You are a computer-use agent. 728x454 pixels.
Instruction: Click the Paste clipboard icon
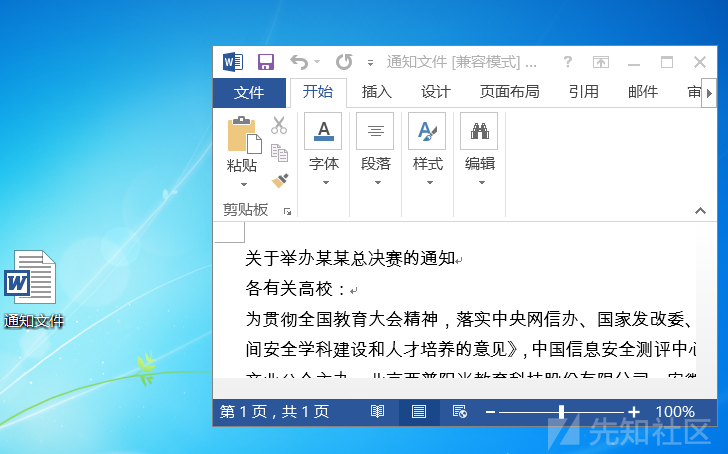point(244,135)
